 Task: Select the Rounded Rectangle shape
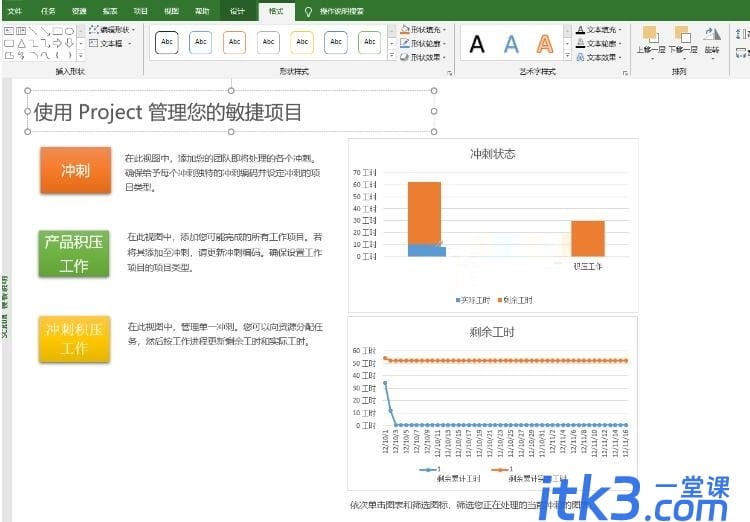pos(9,43)
